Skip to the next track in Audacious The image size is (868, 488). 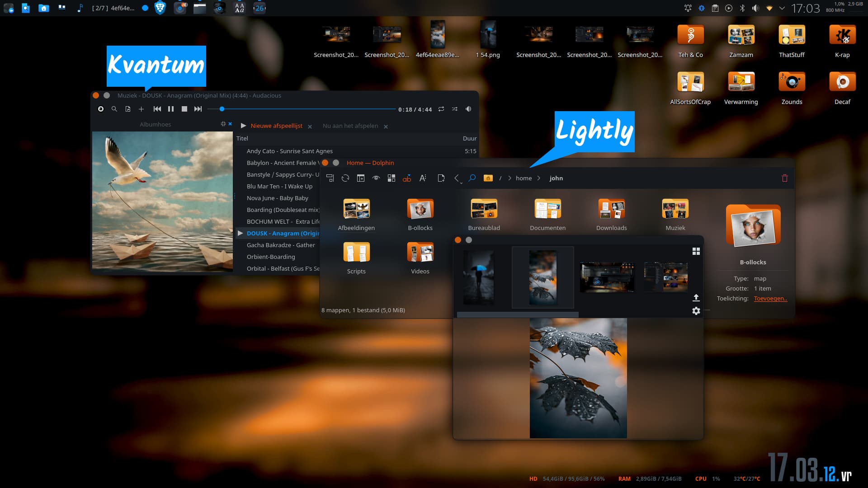(x=198, y=109)
